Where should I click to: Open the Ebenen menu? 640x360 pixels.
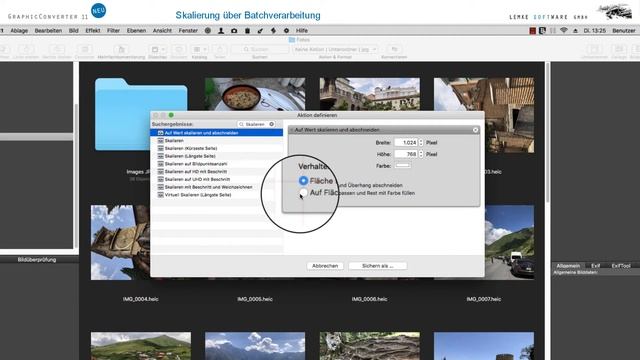click(x=136, y=31)
